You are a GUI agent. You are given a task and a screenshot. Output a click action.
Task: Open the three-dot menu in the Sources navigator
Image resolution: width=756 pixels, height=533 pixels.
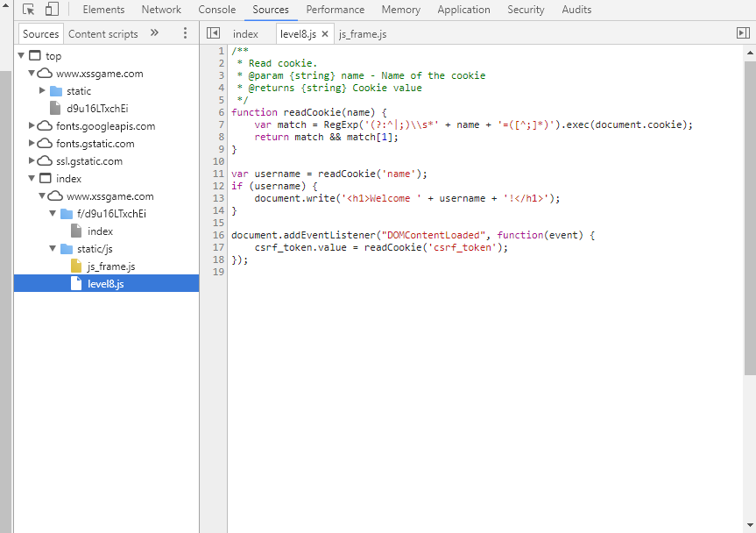point(185,33)
